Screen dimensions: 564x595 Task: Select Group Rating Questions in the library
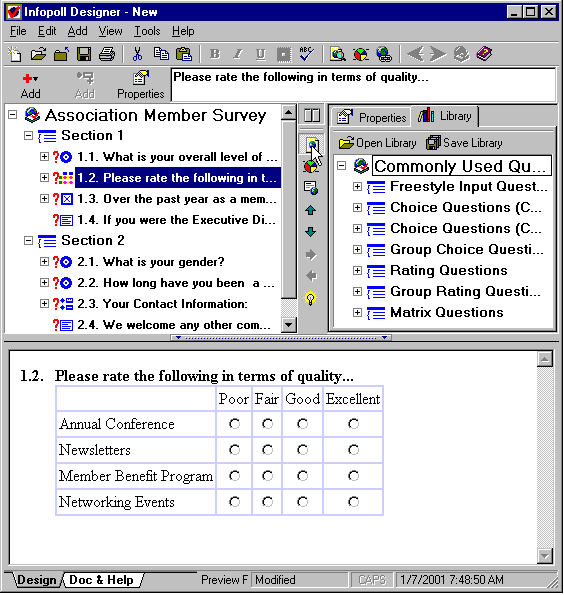click(x=465, y=291)
